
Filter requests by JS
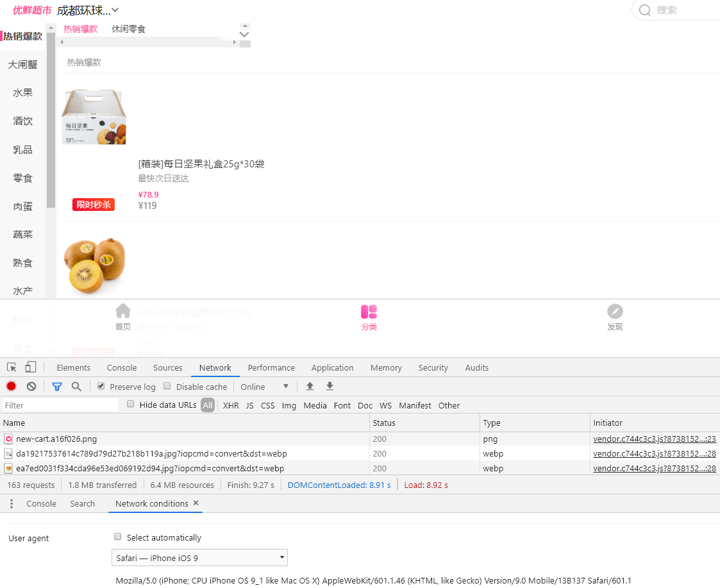click(x=250, y=406)
